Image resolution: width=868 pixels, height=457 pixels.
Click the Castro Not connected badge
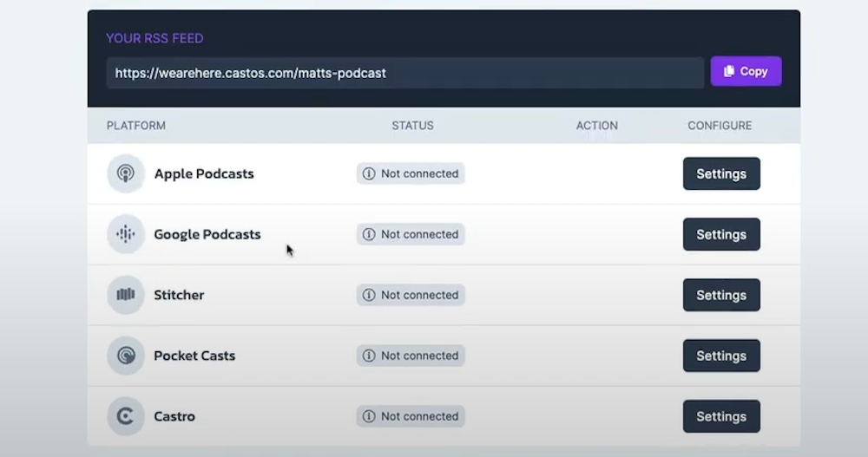point(411,416)
